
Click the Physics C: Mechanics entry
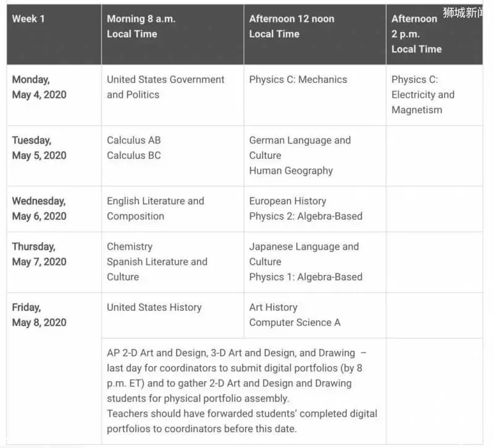click(298, 80)
